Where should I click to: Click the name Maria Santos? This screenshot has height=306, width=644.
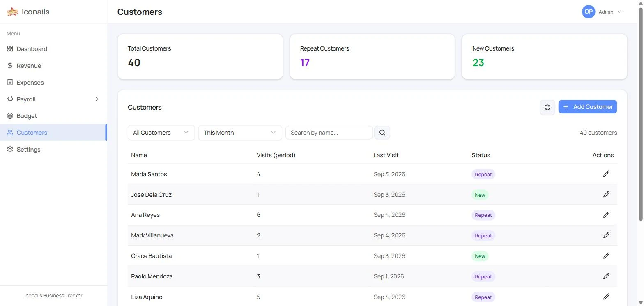click(x=149, y=174)
